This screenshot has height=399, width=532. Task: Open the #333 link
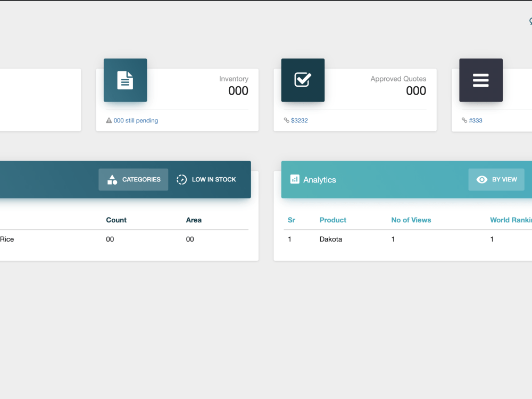tap(475, 120)
